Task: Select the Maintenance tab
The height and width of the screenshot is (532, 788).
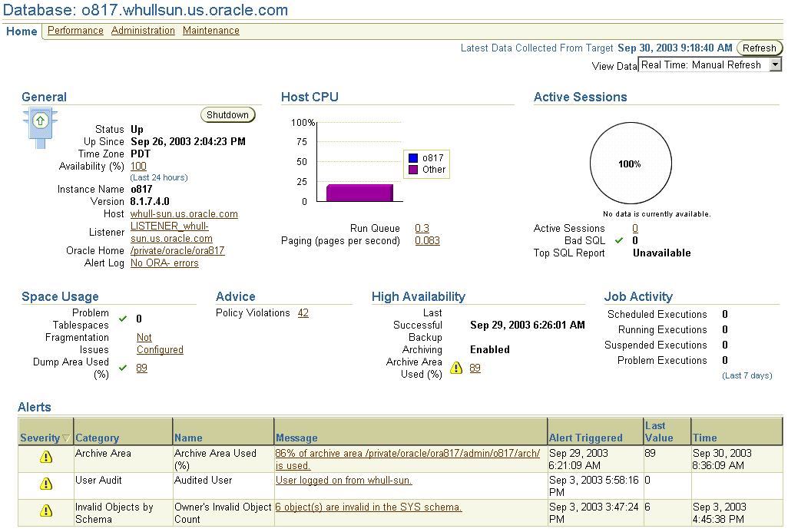Action: (x=210, y=31)
